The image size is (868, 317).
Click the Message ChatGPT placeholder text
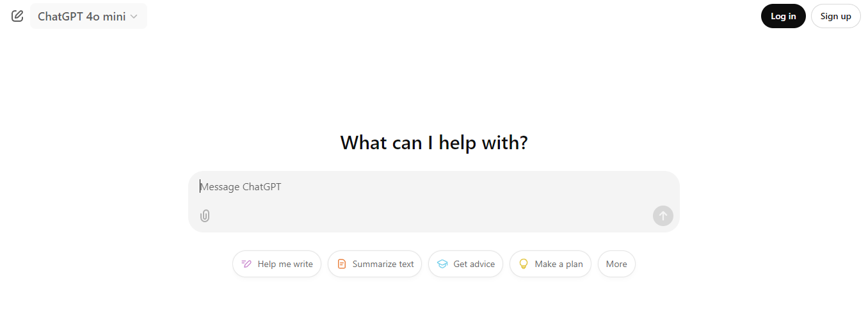click(x=241, y=187)
